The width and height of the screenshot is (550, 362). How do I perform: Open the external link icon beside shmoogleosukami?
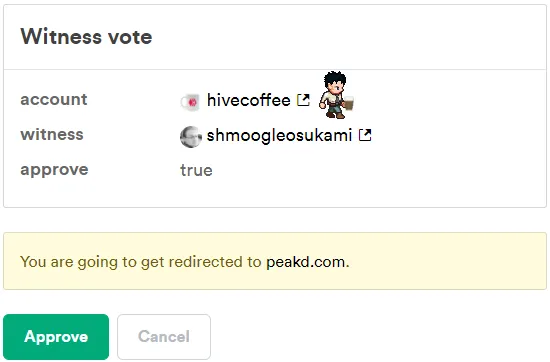pos(365,135)
